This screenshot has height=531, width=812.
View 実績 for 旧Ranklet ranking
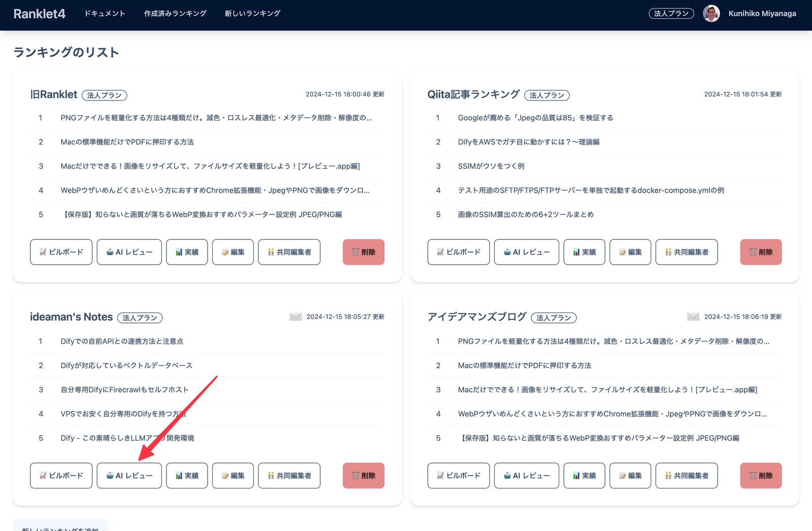click(187, 252)
